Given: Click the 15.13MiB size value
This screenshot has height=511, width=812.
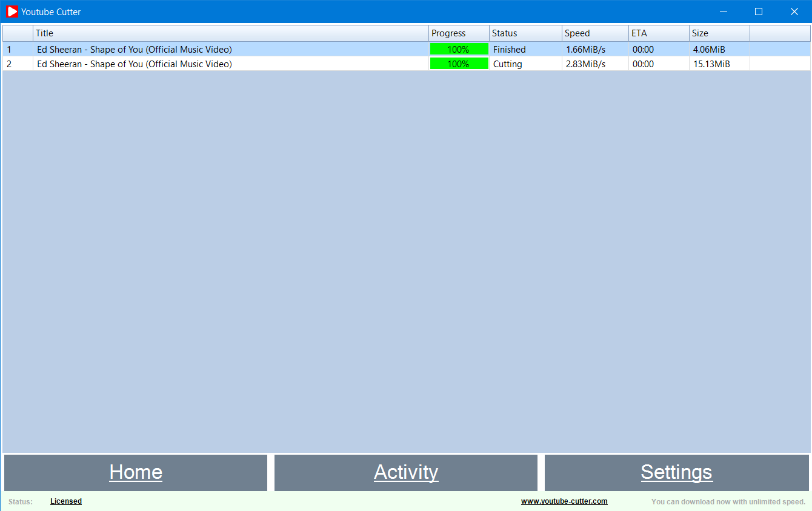Looking at the screenshot, I should coord(711,64).
